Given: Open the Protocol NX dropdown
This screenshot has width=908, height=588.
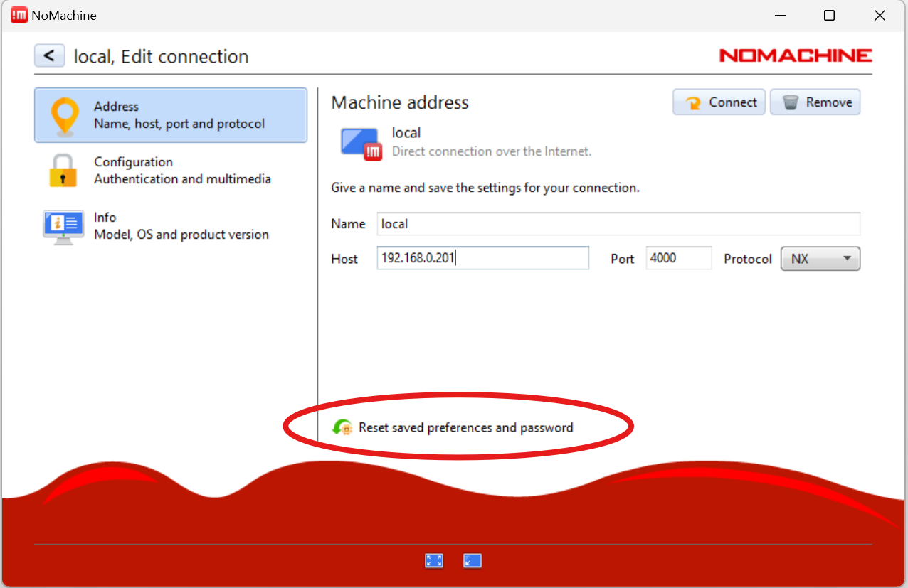Looking at the screenshot, I should point(820,259).
